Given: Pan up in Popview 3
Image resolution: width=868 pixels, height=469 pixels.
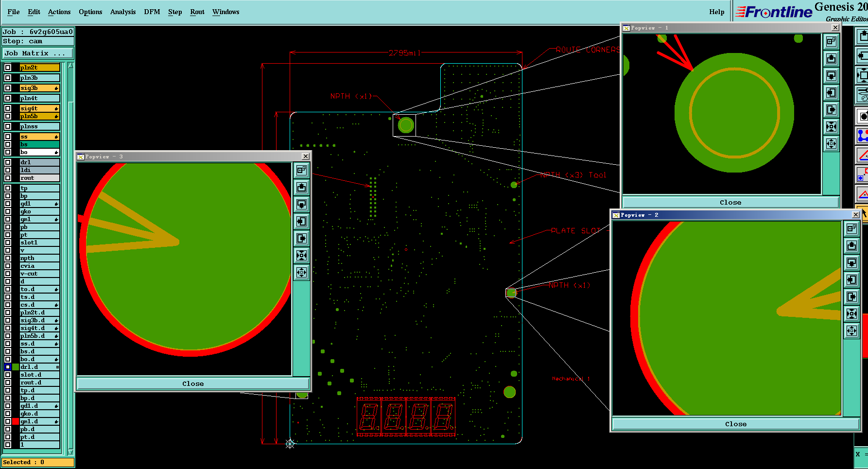Looking at the screenshot, I should click(x=302, y=187).
